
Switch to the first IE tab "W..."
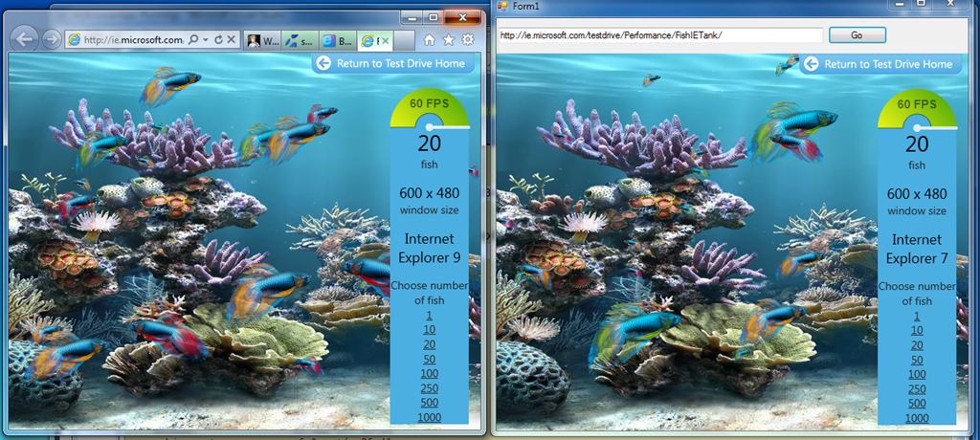tap(263, 41)
